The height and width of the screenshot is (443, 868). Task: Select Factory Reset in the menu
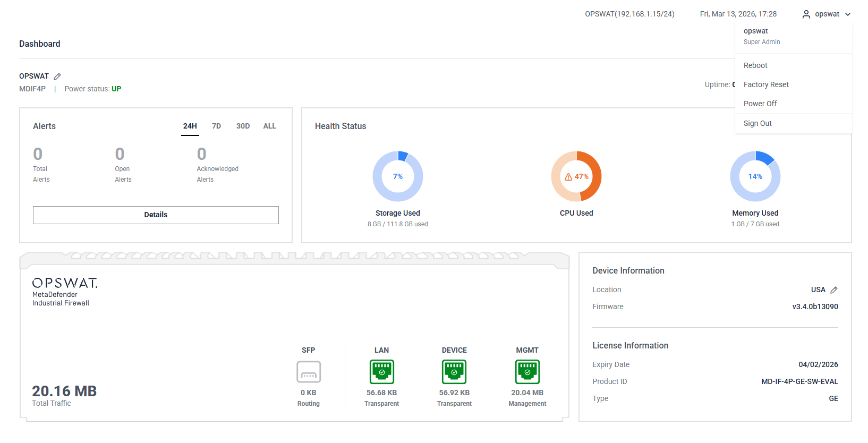(766, 84)
